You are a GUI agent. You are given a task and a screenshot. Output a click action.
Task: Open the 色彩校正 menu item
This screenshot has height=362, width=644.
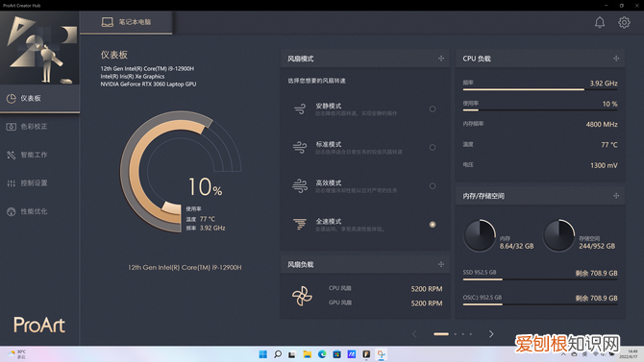click(x=39, y=127)
